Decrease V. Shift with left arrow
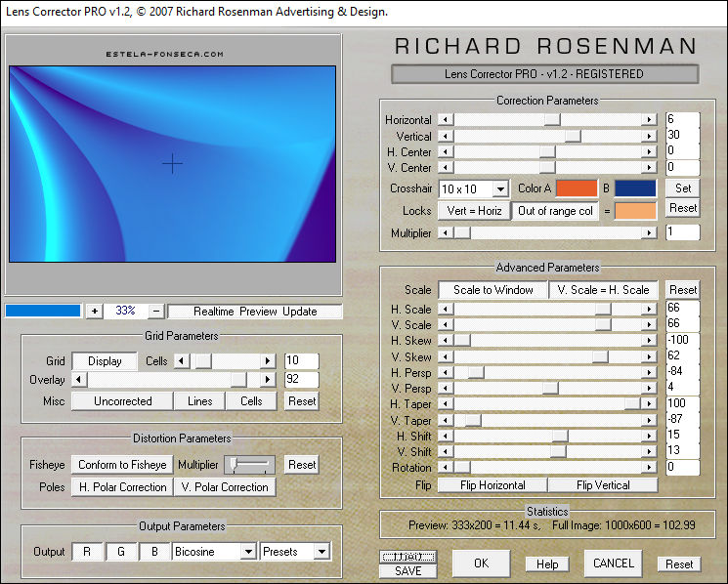The height and width of the screenshot is (584, 728). tap(446, 451)
